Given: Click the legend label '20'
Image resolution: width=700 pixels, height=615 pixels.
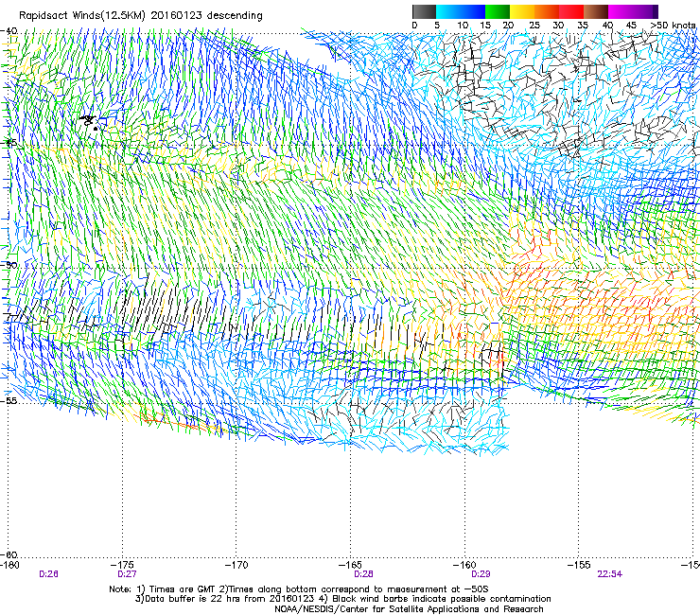Looking at the screenshot, I should click(x=508, y=26).
